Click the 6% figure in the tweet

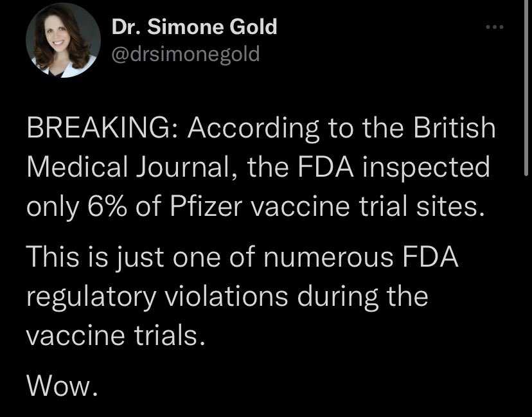point(107,206)
